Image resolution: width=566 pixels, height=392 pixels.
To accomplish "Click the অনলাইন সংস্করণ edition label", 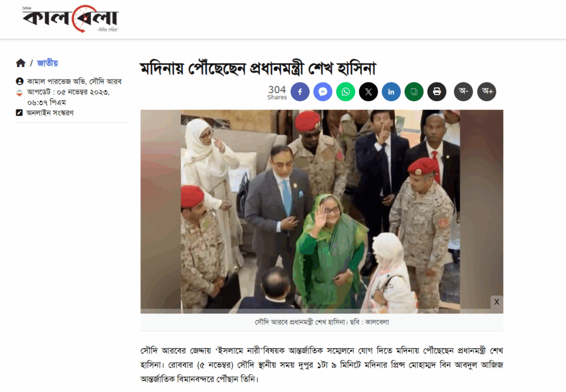I will (50, 113).
